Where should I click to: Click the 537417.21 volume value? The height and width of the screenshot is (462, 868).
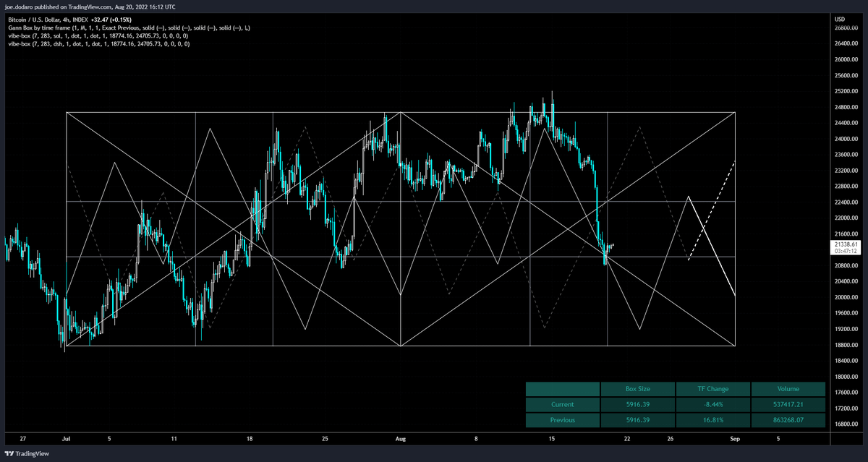tap(788, 404)
